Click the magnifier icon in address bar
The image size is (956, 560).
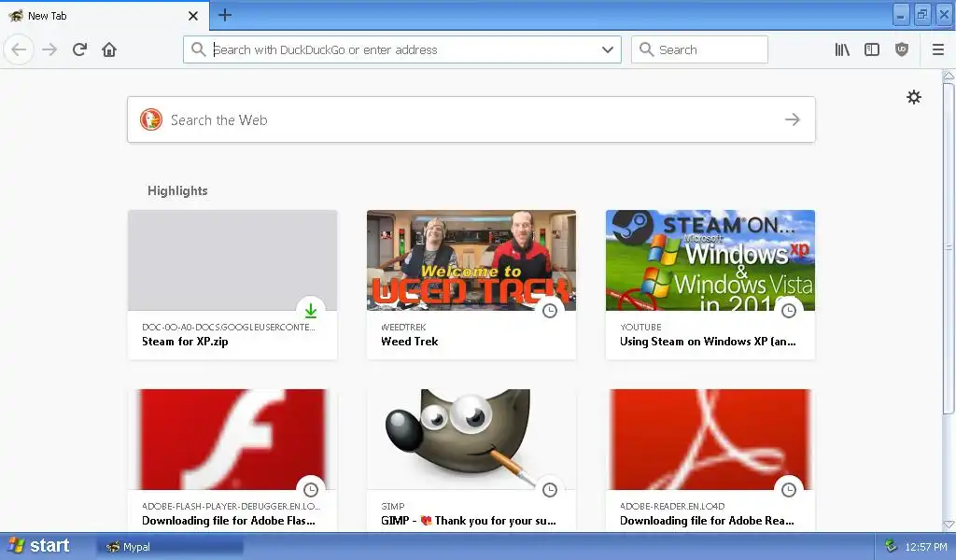coord(198,49)
